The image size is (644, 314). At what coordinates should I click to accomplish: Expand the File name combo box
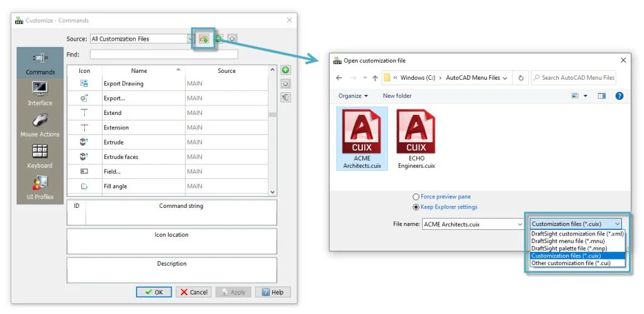point(519,224)
